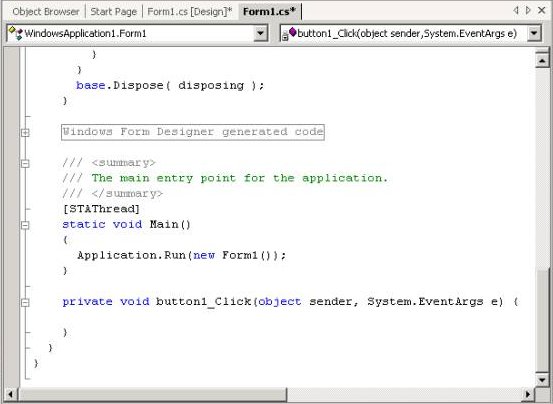Collapse the button1_Click method outline
This screenshot has width=553, height=404.
pyautogui.click(x=25, y=302)
